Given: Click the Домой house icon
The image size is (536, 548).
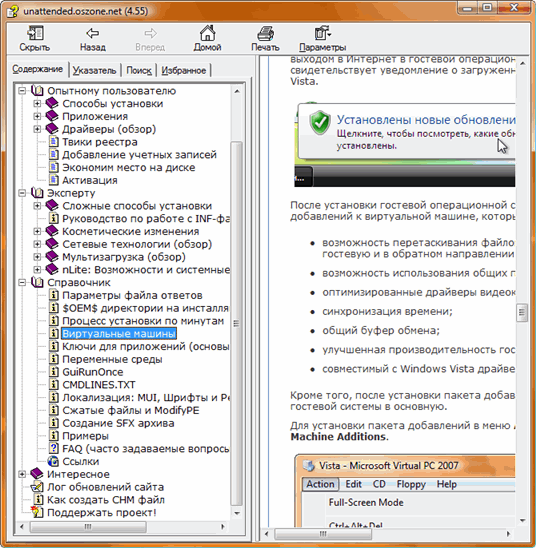Looking at the screenshot, I should (207, 34).
